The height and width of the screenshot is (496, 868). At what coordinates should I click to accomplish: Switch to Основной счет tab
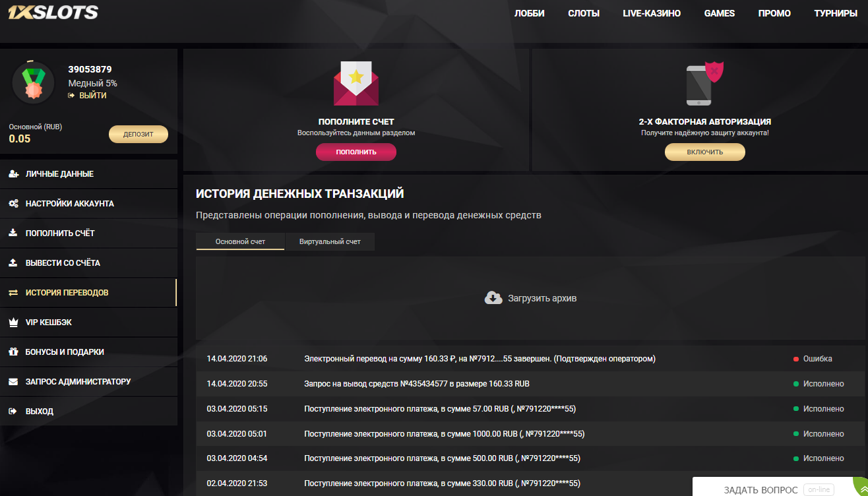point(240,241)
